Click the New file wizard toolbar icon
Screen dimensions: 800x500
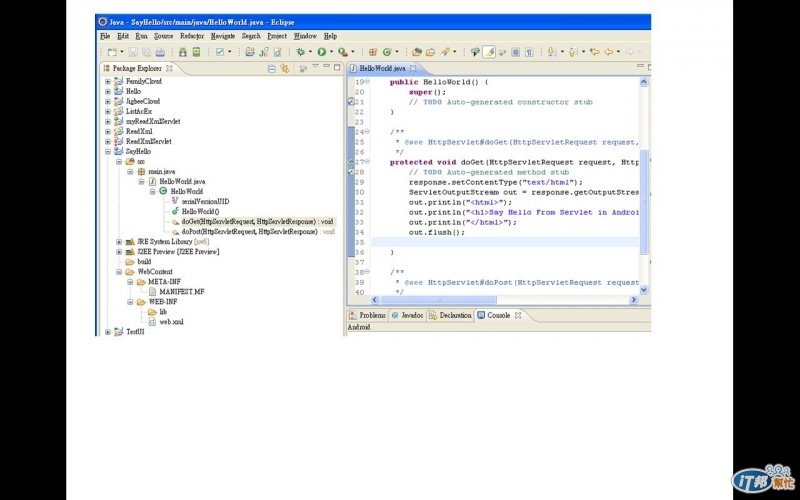112,52
